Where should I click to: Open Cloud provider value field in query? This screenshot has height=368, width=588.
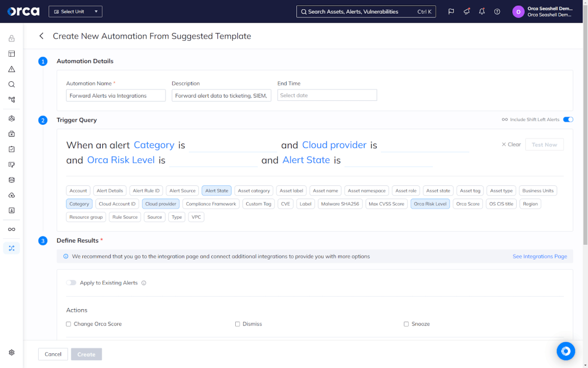point(425,146)
